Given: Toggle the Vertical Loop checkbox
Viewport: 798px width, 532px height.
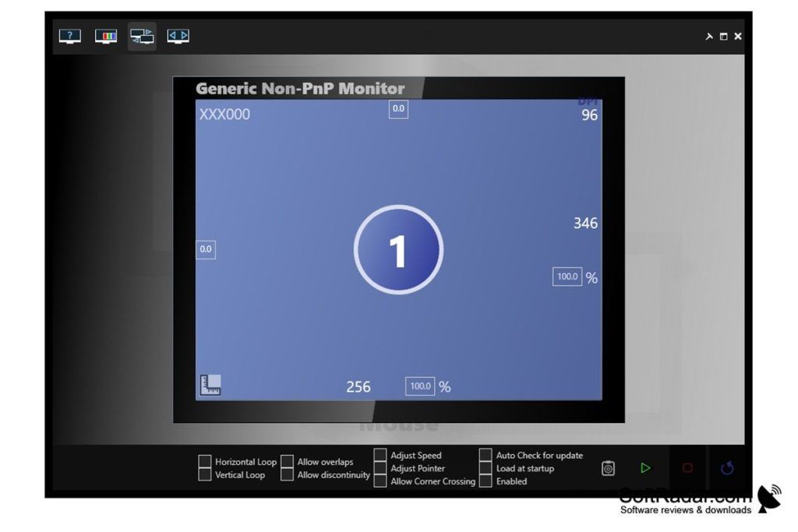Looking at the screenshot, I should (x=205, y=475).
